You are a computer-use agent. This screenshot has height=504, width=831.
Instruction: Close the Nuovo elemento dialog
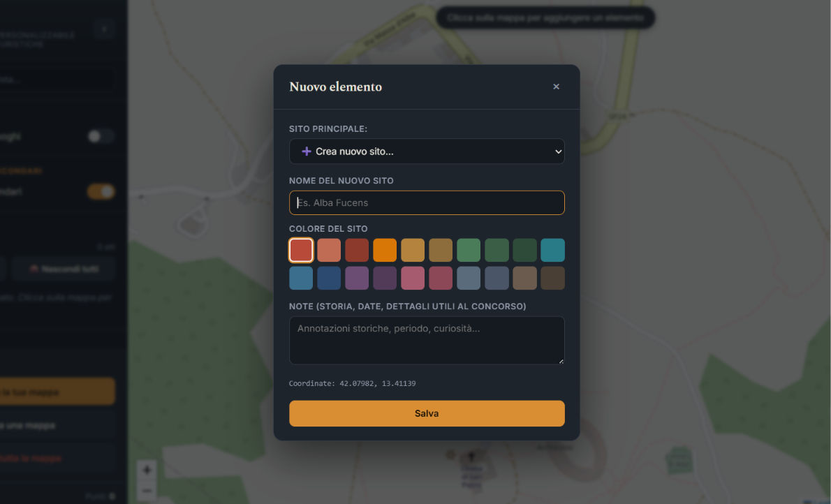pyautogui.click(x=556, y=87)
